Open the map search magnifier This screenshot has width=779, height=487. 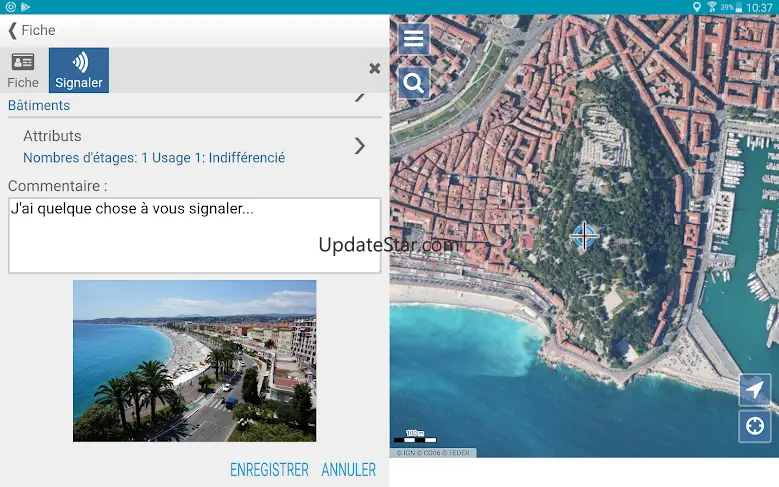414,83
